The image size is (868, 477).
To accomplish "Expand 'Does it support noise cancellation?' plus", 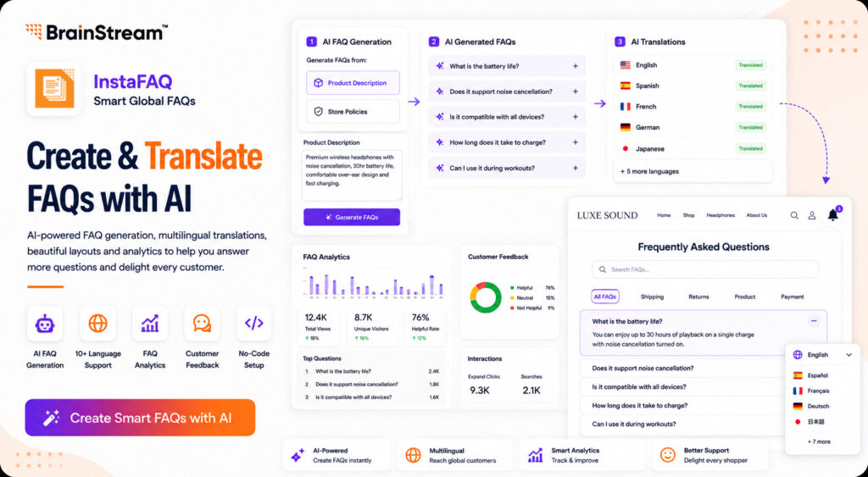I will coord(576,92).
